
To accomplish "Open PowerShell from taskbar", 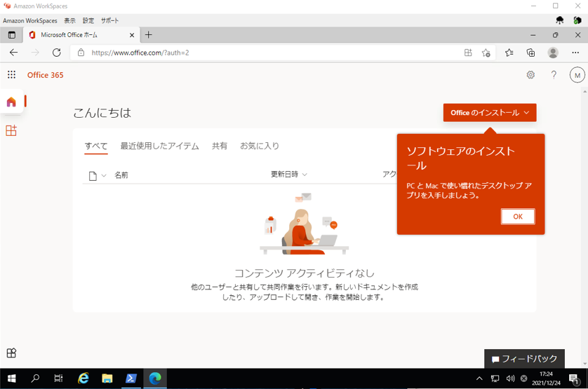I will click(131, 378).
